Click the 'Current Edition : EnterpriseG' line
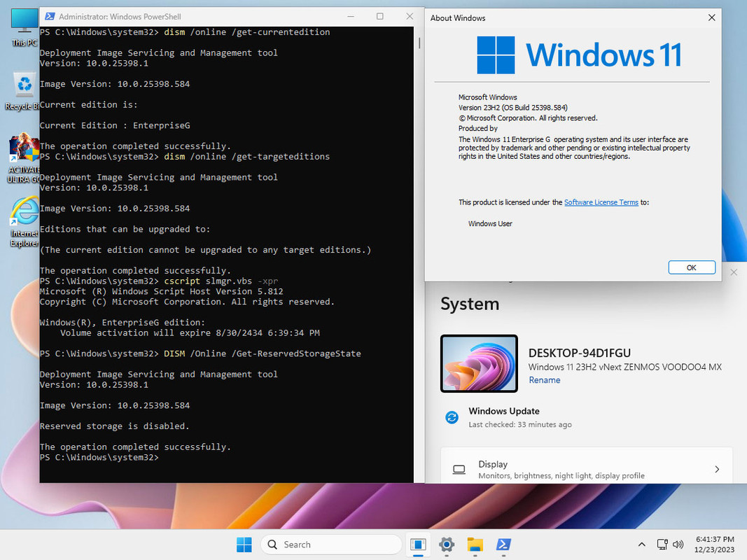 point(115,125)
